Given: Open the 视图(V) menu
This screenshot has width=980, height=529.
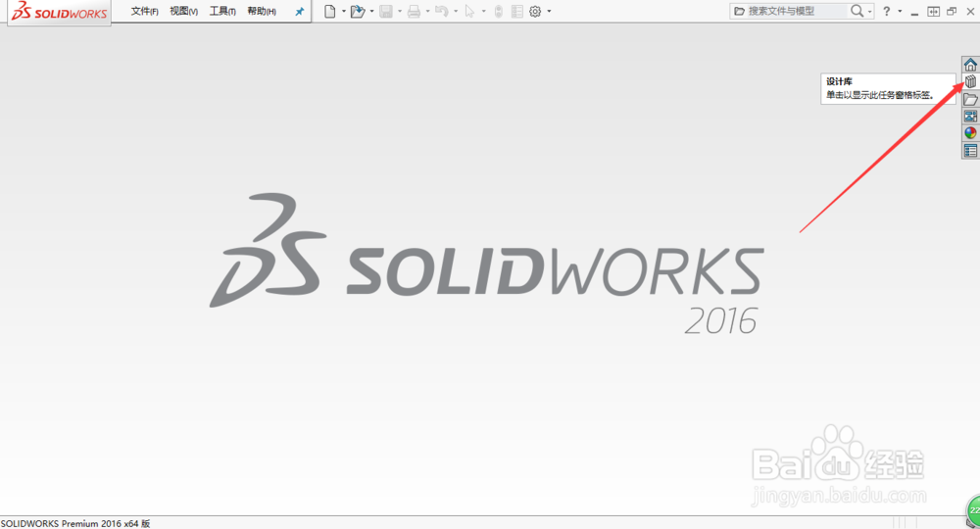Looking at the screenshot, I should point(184,11).
